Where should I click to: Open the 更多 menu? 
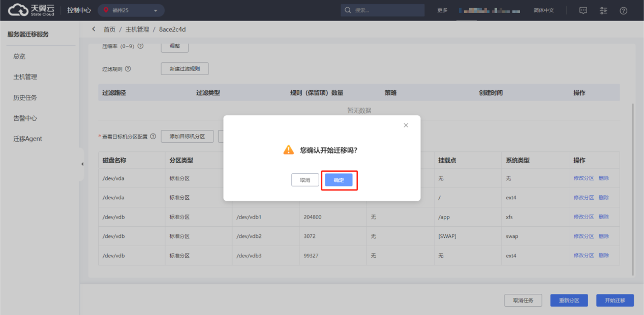[442, 10]
